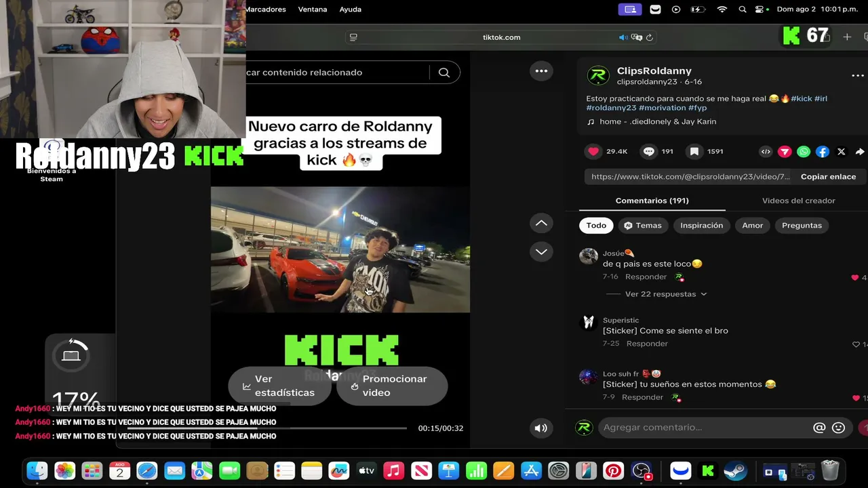Open the Kick app in the Dock

[708, 470]
